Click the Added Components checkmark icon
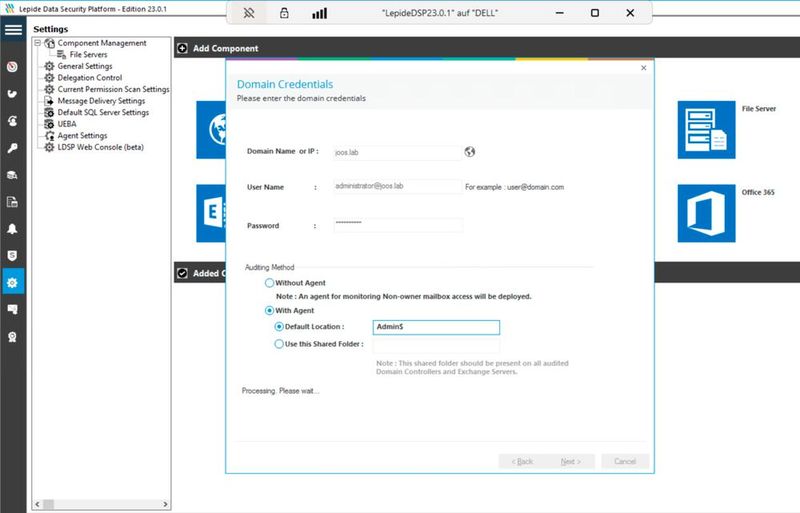Viewport: 800px width, 513px height. [x=182, y=274]
